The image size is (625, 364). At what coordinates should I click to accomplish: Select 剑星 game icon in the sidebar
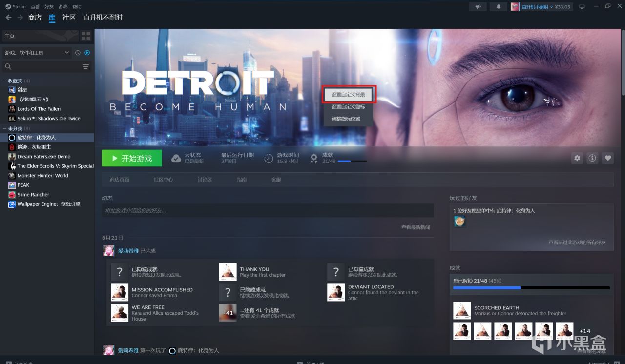click(x=12, y=90)
